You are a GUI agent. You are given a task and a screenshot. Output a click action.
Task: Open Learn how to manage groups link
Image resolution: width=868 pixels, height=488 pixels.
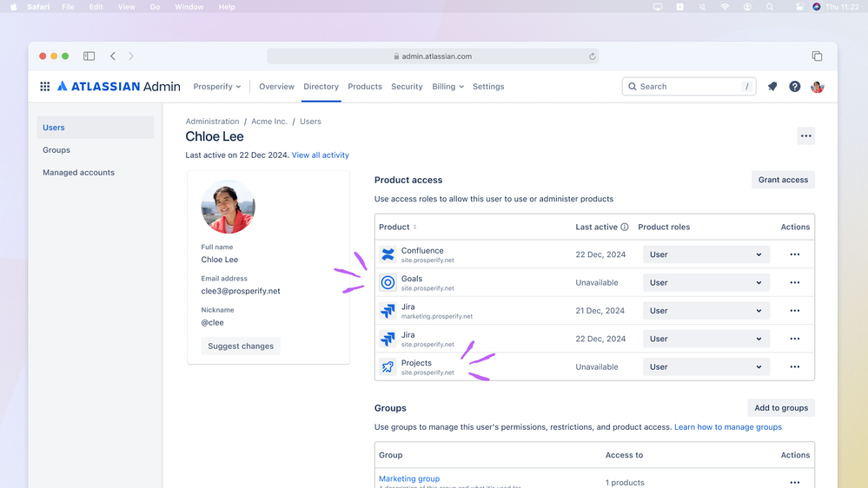728,427
